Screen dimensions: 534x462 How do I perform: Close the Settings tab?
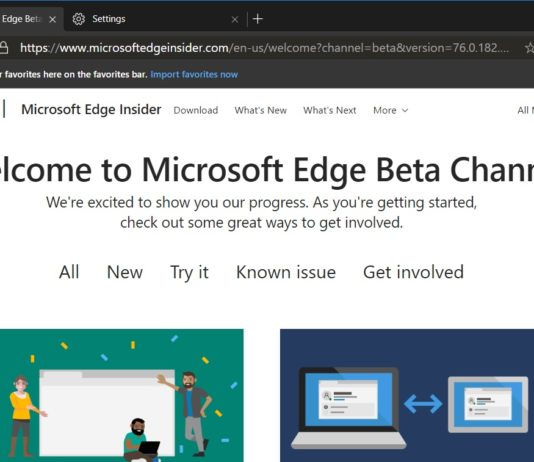[235, 19]
